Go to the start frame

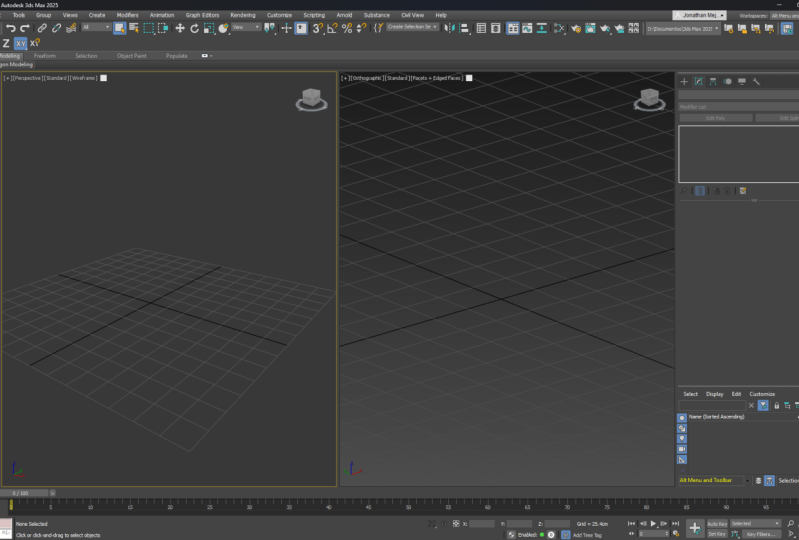coord(631,524)
